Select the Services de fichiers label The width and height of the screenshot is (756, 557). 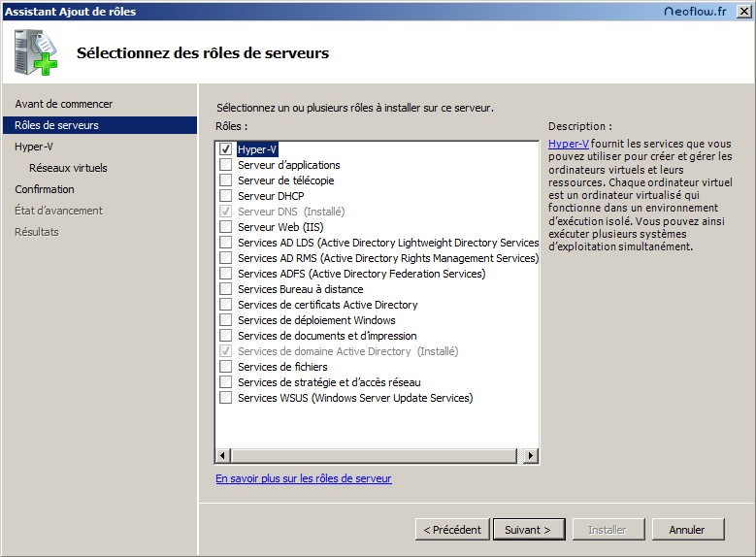tap(282, 367)
